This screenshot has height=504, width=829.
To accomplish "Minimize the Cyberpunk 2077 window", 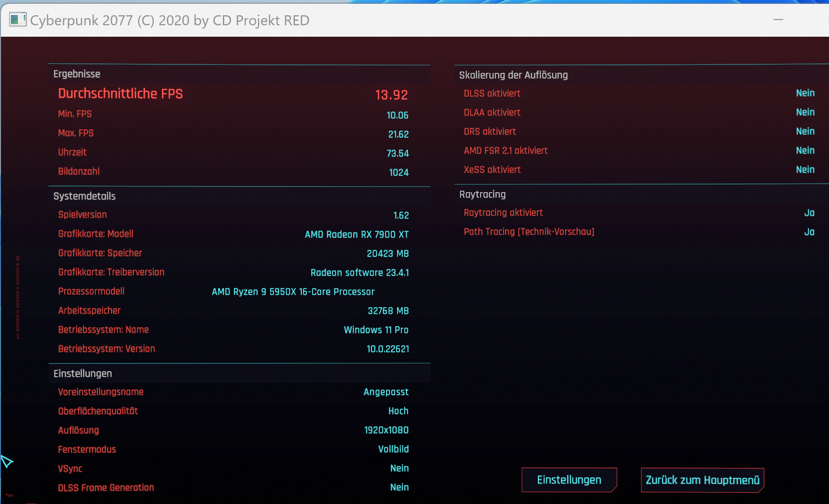I will [x=778, y=20].
